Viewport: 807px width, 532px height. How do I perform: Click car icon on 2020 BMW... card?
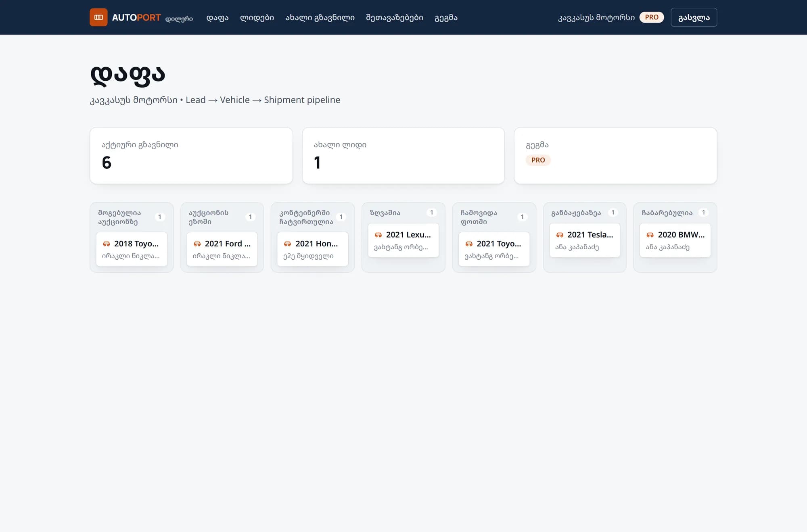(x=650, y=235)
